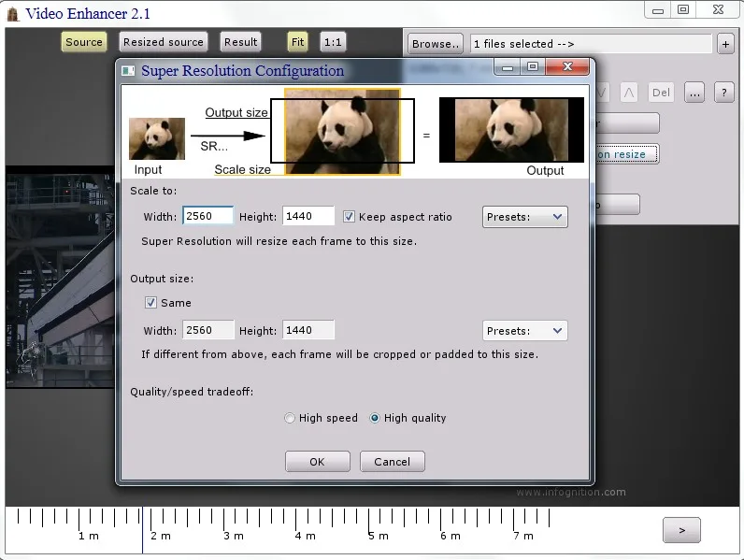
Task: Click the 'Scale size' underlined label in diagram
Action: tap(242, 169)
